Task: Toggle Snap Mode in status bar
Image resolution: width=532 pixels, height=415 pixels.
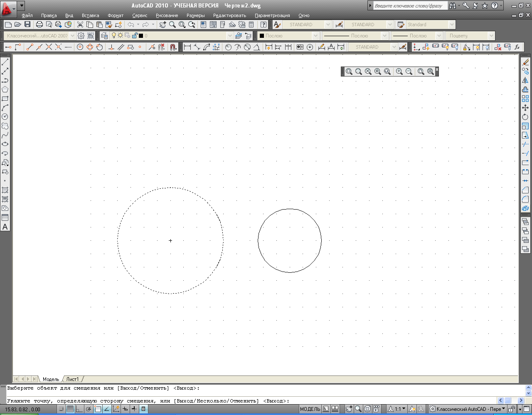Action: 61,409
